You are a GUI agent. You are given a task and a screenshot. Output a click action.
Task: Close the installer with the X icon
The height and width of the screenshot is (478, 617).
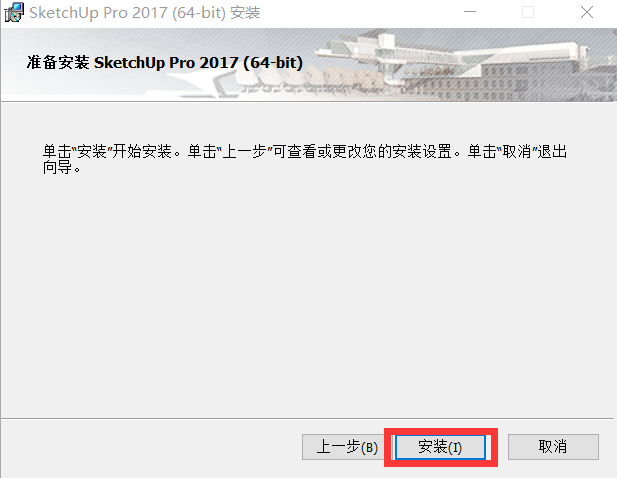[587, 12]
